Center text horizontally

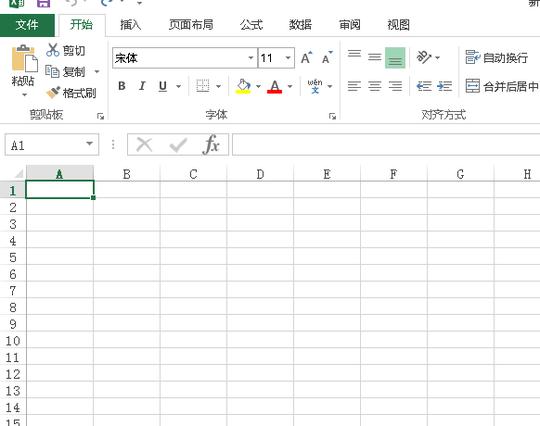[x=375, y=86]
